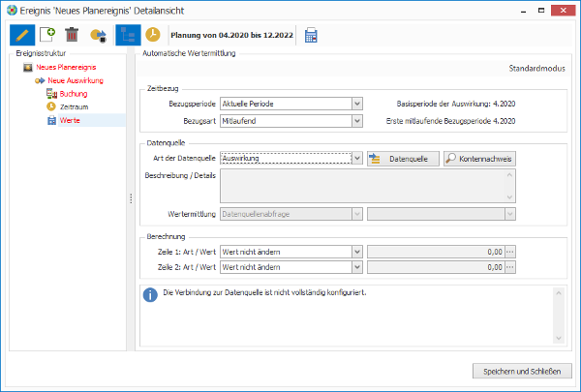Image resolution: width=581 pixels, height=392 pixels.
Task: Click the yellow circle with arrow toolbar icon
Action: (98, 35)
